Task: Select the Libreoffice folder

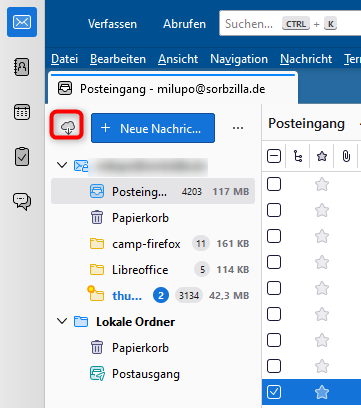Action: (153, 270)
